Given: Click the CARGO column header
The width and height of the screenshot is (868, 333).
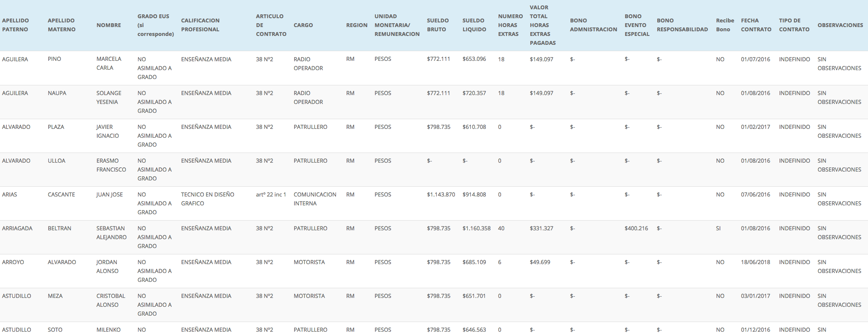Looking at the screenshot, I should coord(303,25).
